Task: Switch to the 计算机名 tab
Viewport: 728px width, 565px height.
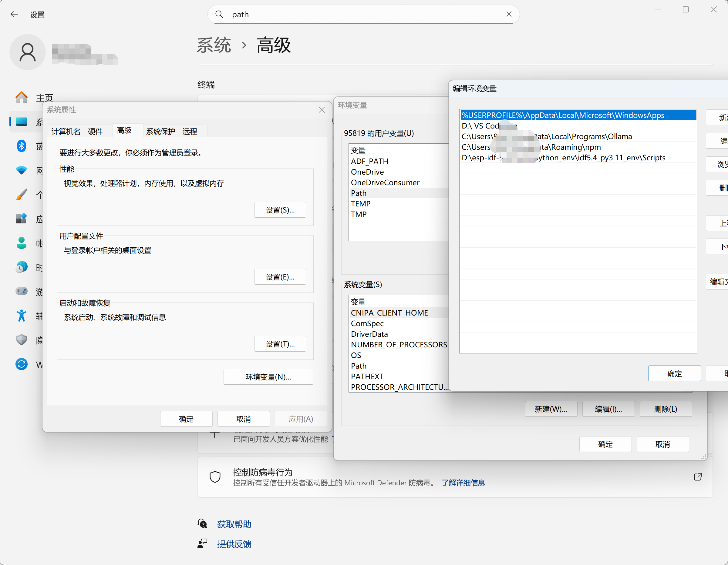Action: (x=66, y=131)
